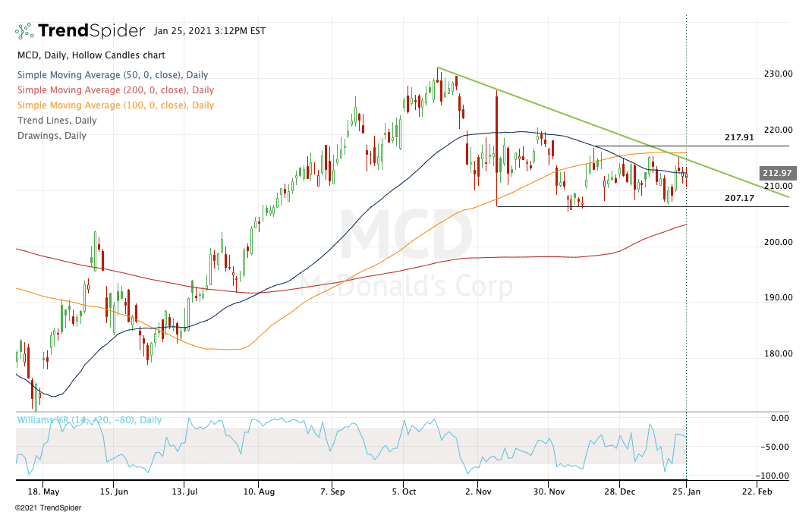Select the Simple Moving Average (100) legend
The width and height of the screenshot is (812, 515).
(115, 105)
